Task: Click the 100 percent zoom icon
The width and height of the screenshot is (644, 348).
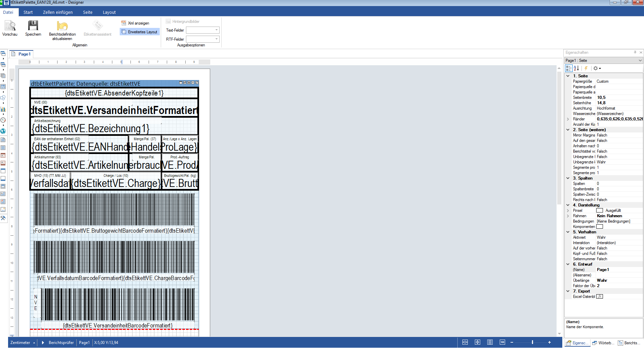Action: (502, 342)
